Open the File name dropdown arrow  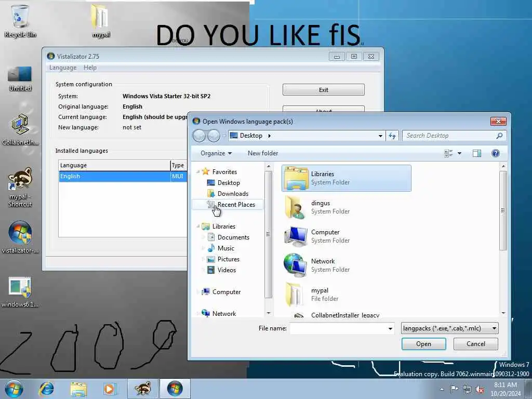tap(390, 328)
